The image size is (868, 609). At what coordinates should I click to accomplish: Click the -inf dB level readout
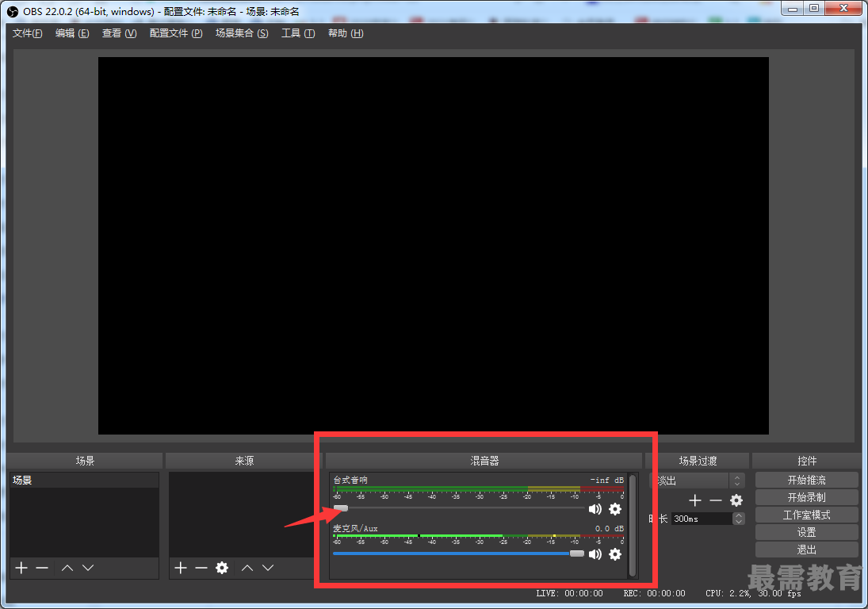[x=606, y=480]
